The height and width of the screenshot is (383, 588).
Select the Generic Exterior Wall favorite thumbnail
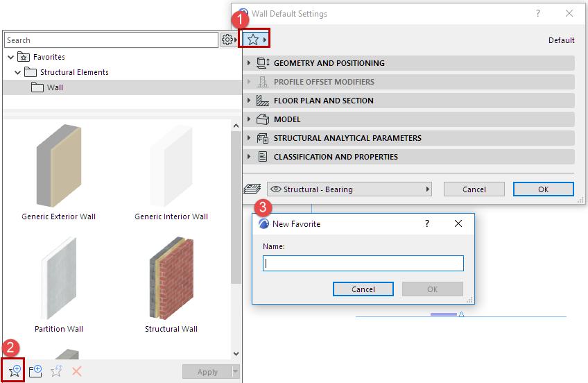pos(59,166)
